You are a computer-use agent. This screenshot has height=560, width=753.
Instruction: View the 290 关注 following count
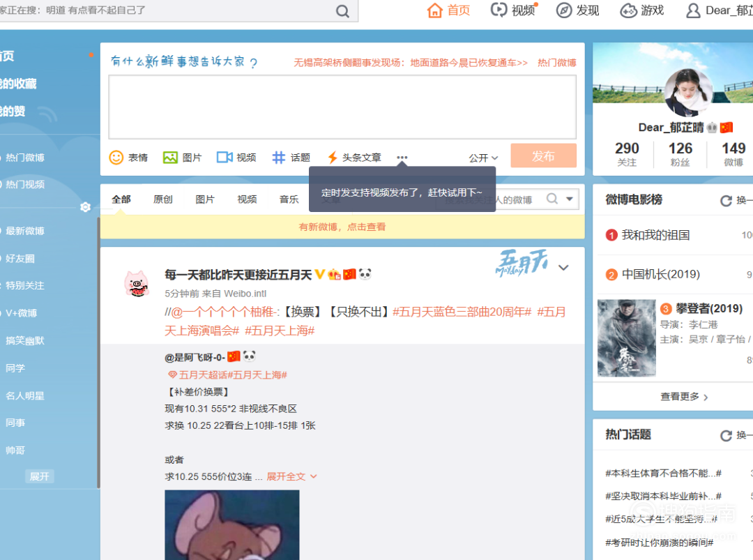627,153
